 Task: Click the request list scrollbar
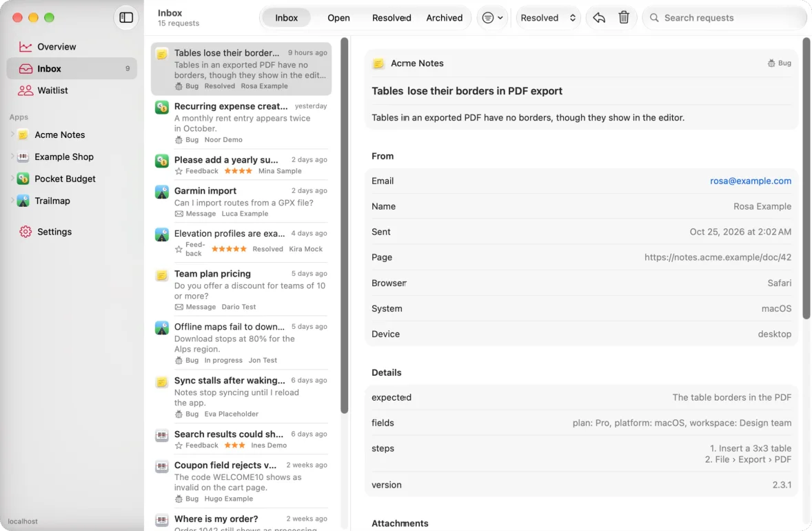coord(344,226)
